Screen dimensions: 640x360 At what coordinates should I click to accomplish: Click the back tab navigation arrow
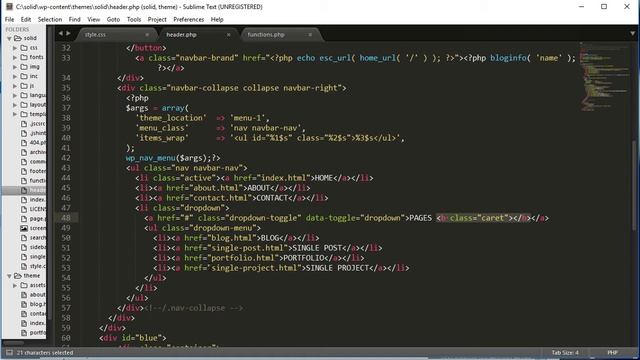click(60, 33)
